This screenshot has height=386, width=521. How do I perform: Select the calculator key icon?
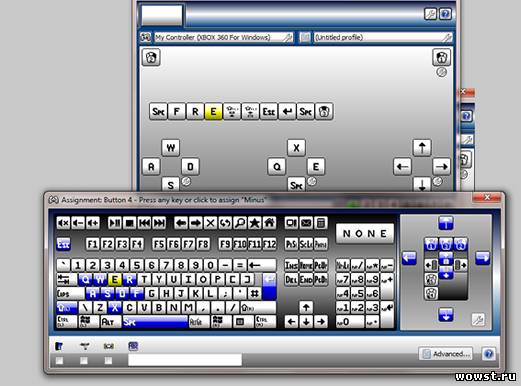click(x=321, y=223)
